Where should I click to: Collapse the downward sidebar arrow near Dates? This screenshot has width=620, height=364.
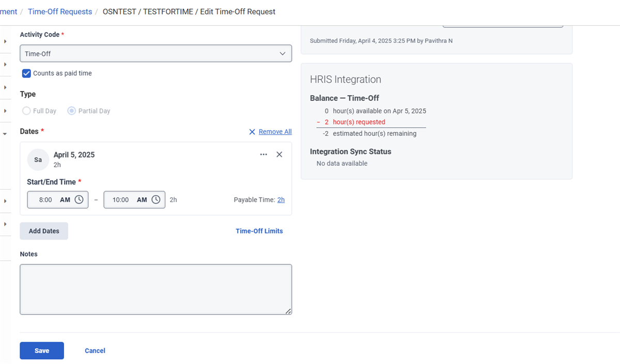point(5,134)
